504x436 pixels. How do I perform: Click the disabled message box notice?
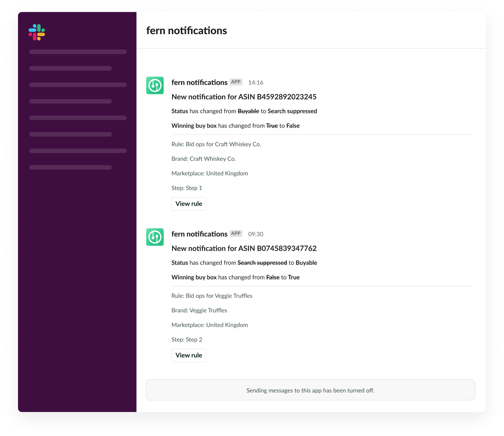point(310,390)
